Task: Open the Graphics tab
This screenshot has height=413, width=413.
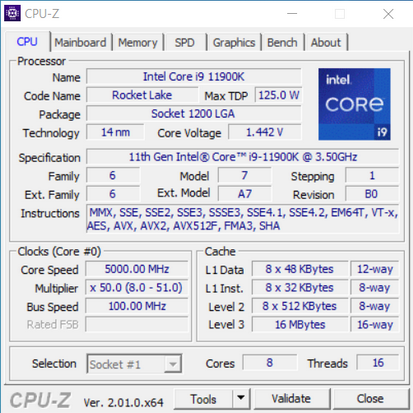Action: coord(234,42)
